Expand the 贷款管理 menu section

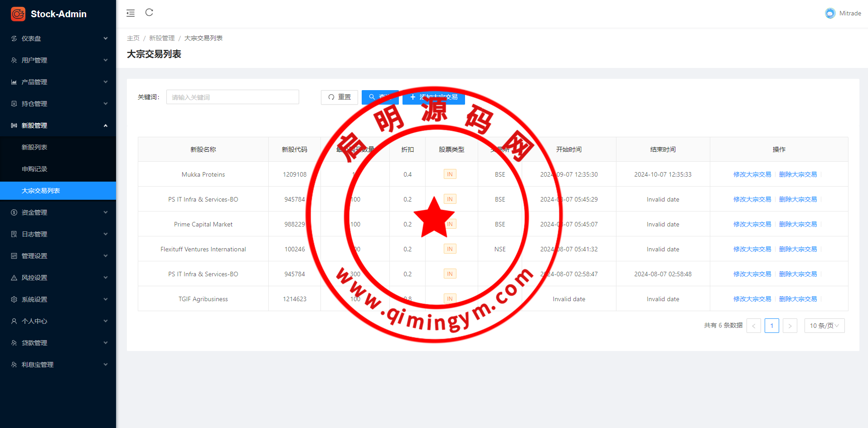[58, 343]
